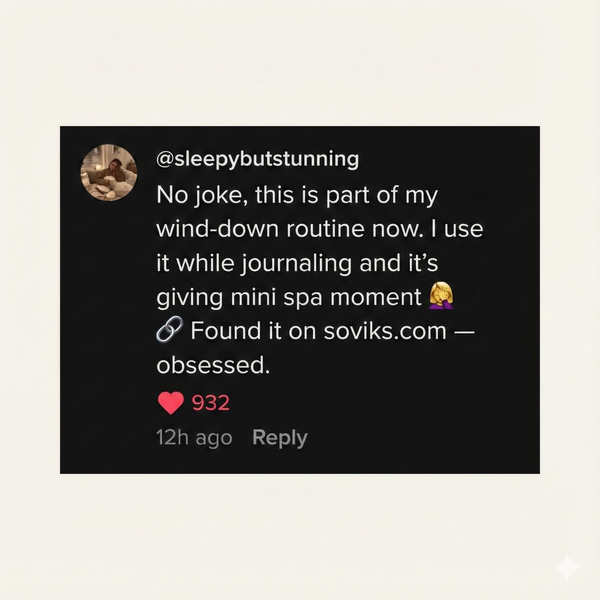
Task: Click the word "obsessed." in the comment
Action: tap(214, 366)
